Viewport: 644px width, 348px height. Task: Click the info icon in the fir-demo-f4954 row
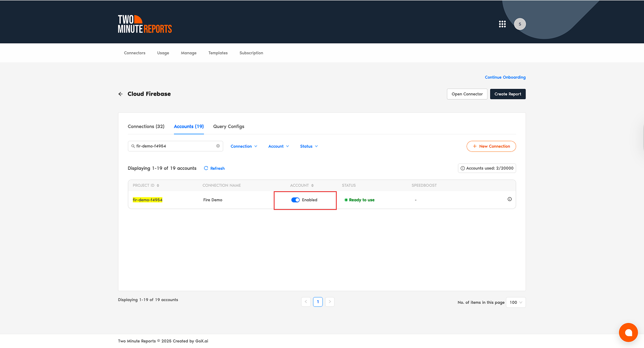[509, 199]
